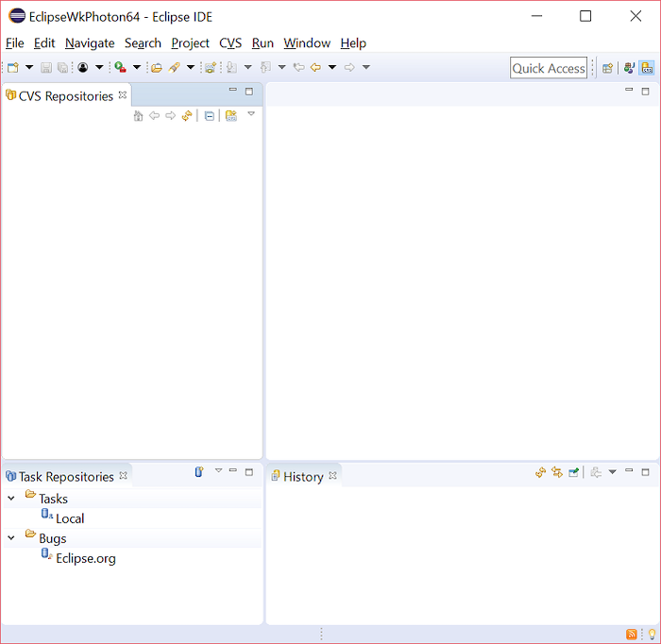
Task: Click the Add CVS Repository icon
Action: tap(230, 116)
